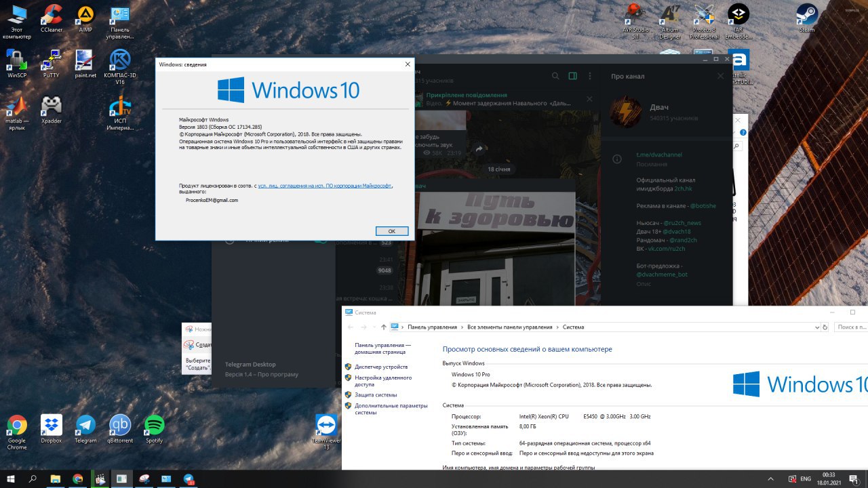Open Дополнительные параметры системы link
Screen dimensions: 868x488
[391, 409]
